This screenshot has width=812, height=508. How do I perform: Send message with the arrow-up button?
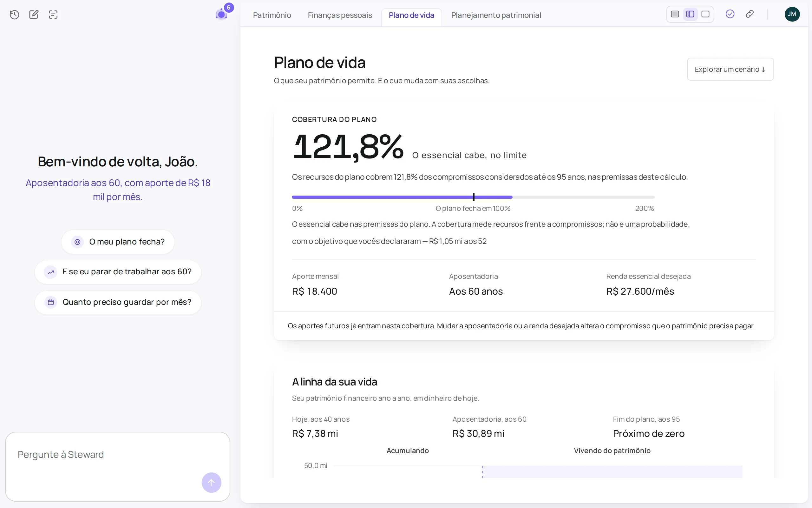(x=211, y=483)
